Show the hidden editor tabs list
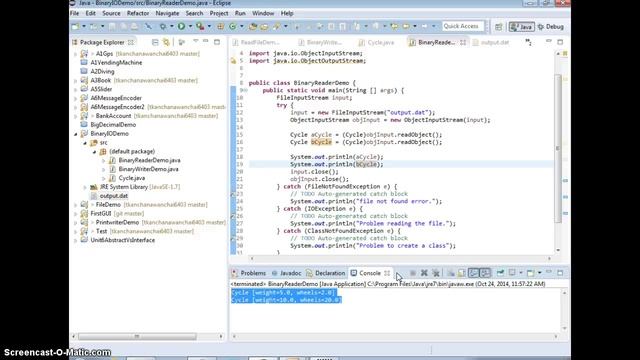Screen dimensions: 640x360 click(529, 42)
